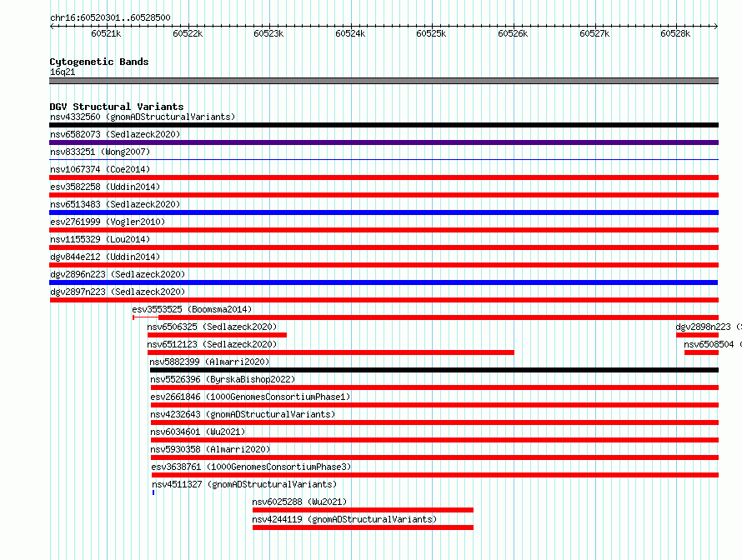742x560 pixels.
Task: Click the Cytogenetic Bands track title
Action: coord(99,62)
